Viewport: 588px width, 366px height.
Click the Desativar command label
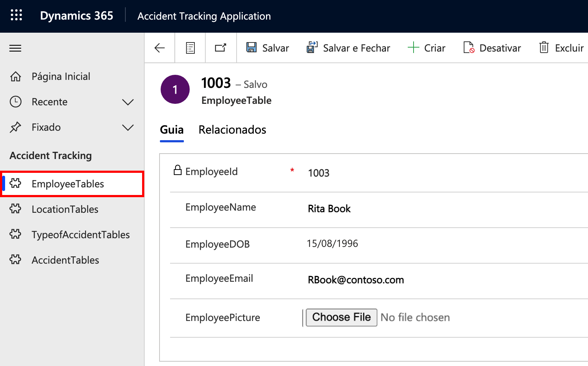pyautogui.click(x=500, y=48)
